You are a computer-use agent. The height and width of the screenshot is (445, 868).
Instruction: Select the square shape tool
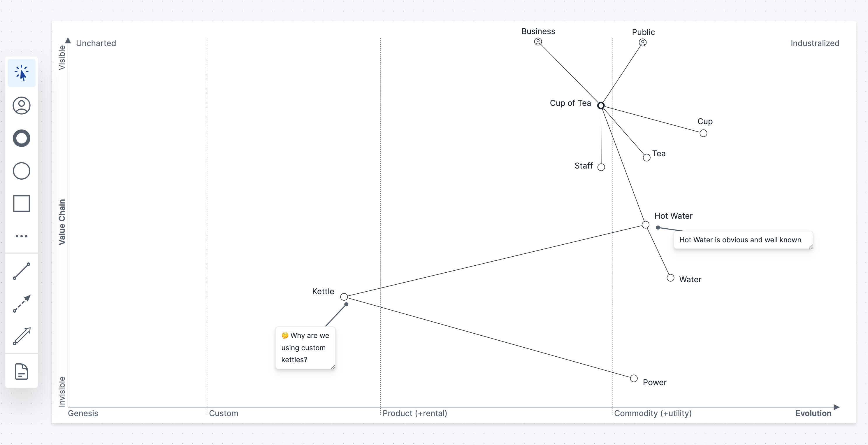21,204
